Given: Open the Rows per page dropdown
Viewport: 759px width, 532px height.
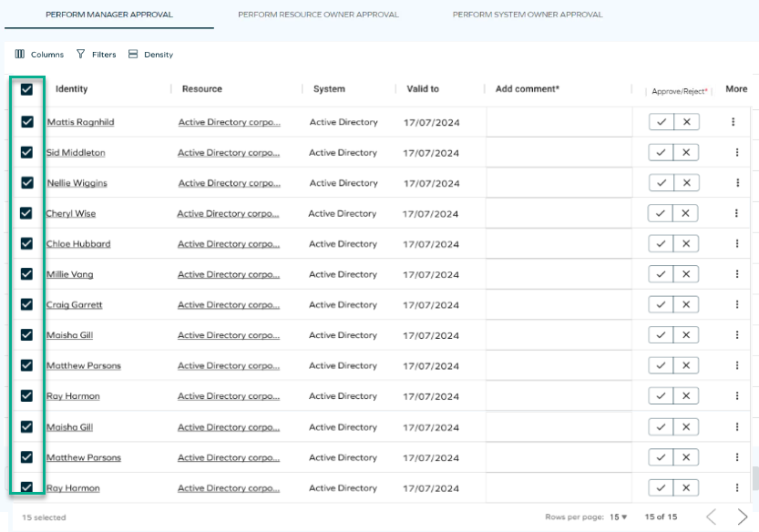Looking at the screenshot, I should 619,517.
